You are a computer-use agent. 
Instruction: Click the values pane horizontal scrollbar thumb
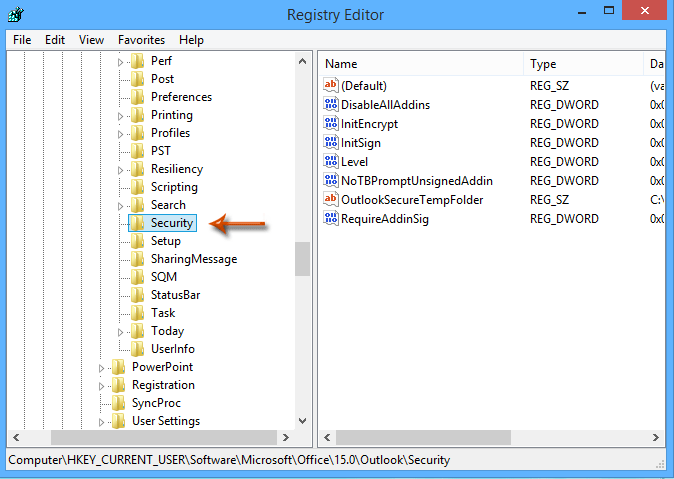point(423,437)
